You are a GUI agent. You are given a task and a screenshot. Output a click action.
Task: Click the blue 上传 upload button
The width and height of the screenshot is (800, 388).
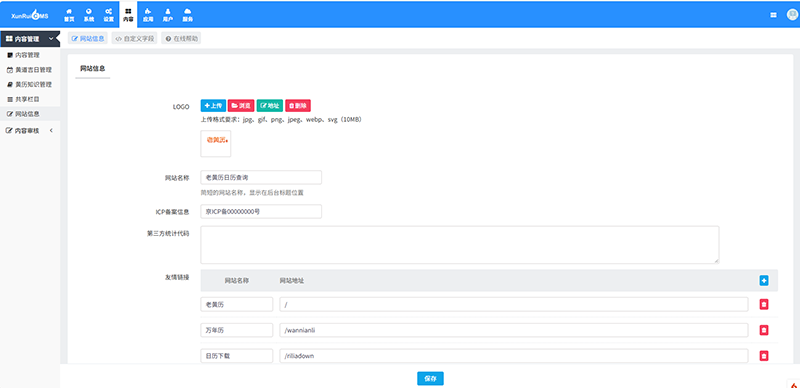(213, 106)
